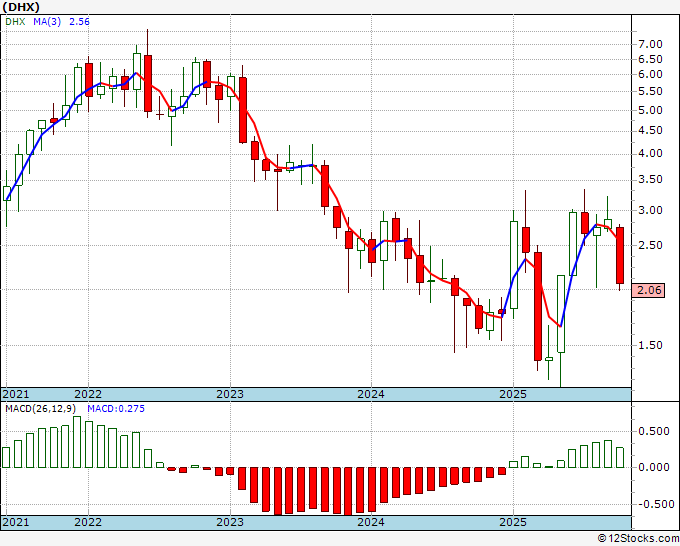Click 2022 on the price chart timeline
680x546 pixels.
click(88, 394)
